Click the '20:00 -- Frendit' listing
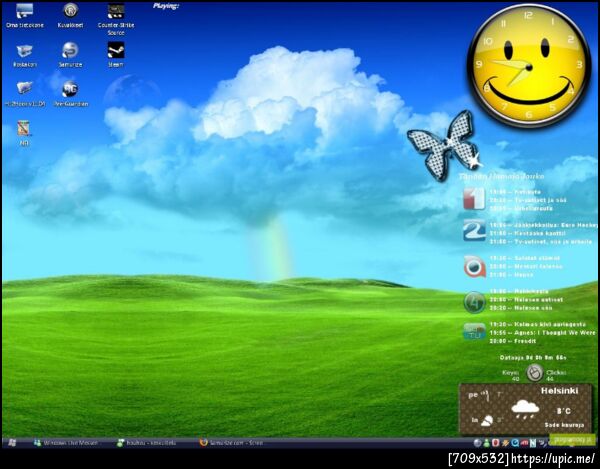The height and width of the screenshot is (469, 600). click(513, 341)
